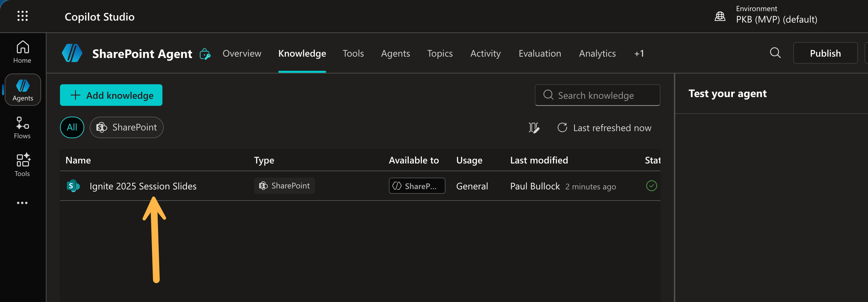This screenshot has width=868, height=302.
Task: Sort by the Usage column header
Action: [469, 160]
